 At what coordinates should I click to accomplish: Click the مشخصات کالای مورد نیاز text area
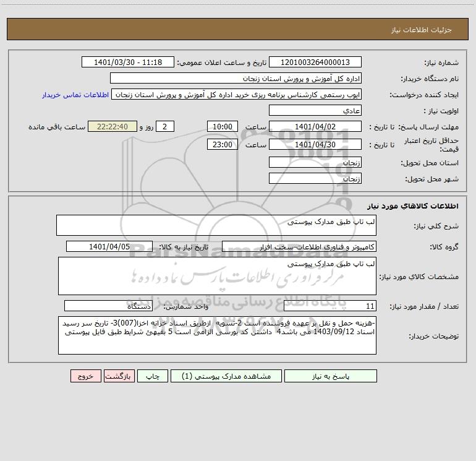(x=217, y=276)
